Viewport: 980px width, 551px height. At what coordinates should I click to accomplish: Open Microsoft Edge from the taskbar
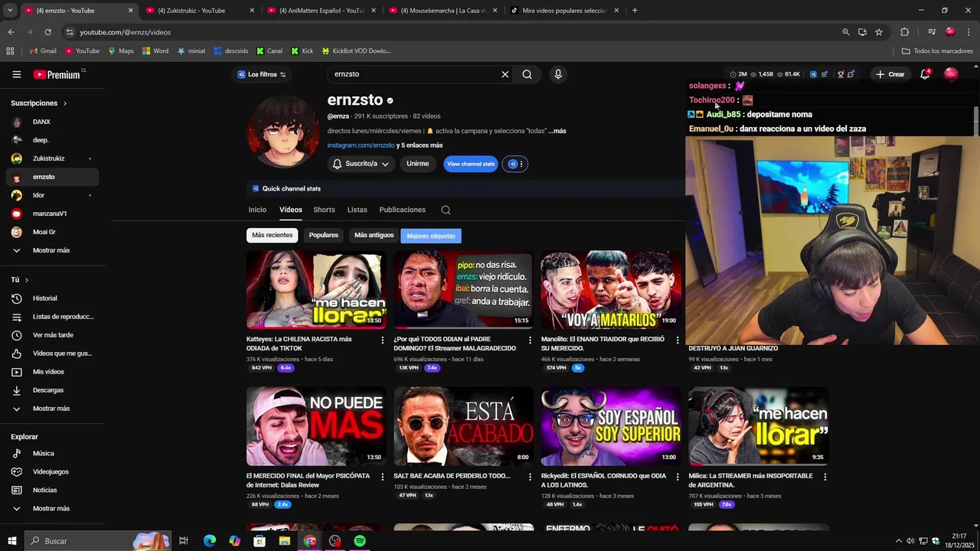click(x=209, y=541)
